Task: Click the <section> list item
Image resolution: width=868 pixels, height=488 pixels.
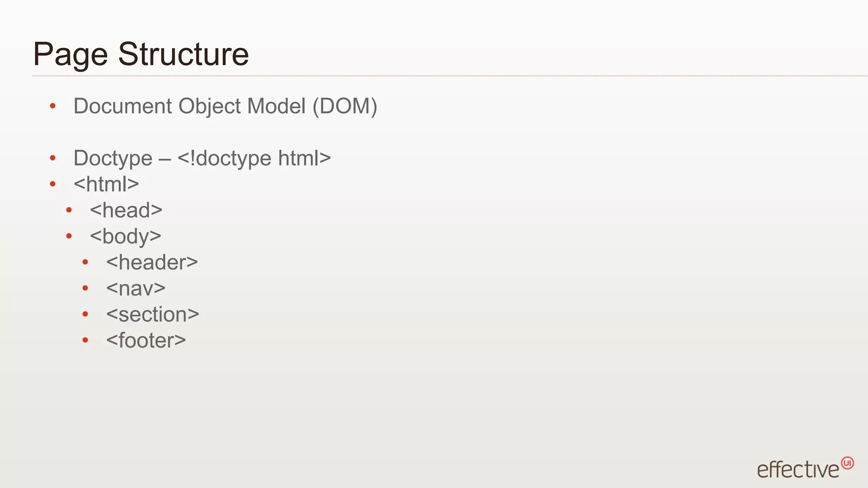Action: pyautogui.click(x=153, y=314)
